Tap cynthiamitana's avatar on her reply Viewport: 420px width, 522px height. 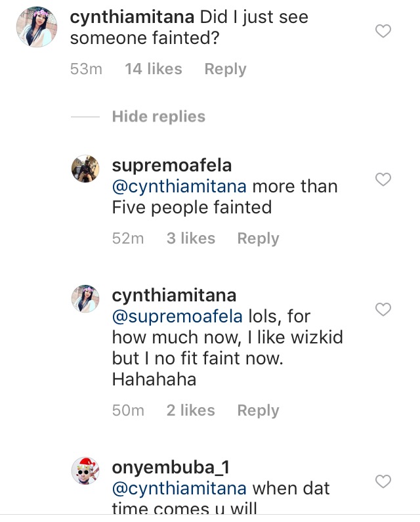(85, 299)
